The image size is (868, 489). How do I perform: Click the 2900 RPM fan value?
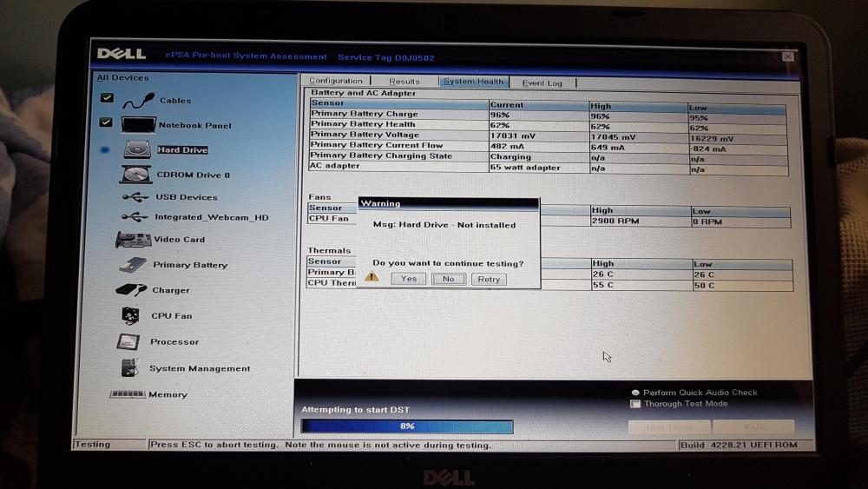point(615,221)
